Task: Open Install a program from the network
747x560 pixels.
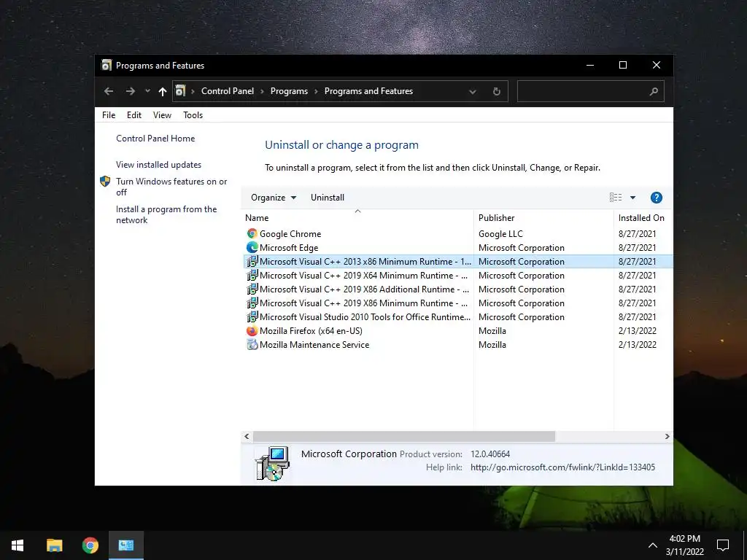Action: click(x=166, y=214)
